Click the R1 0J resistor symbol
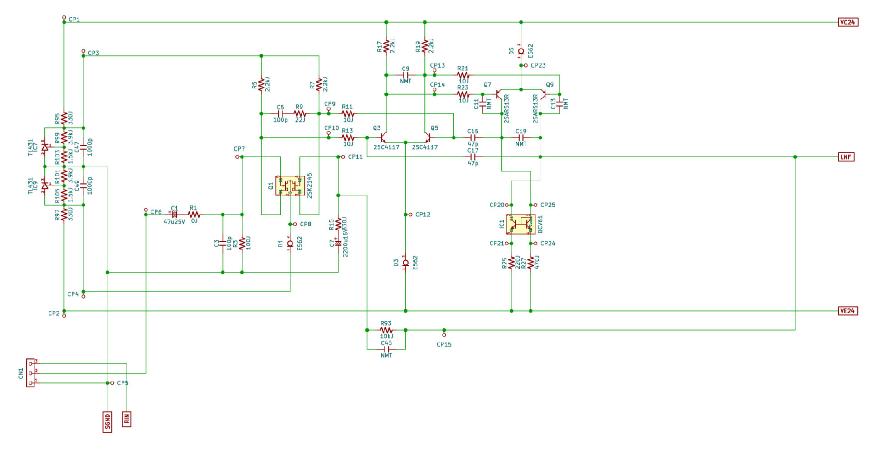890x450 pixels. point(194,215)
